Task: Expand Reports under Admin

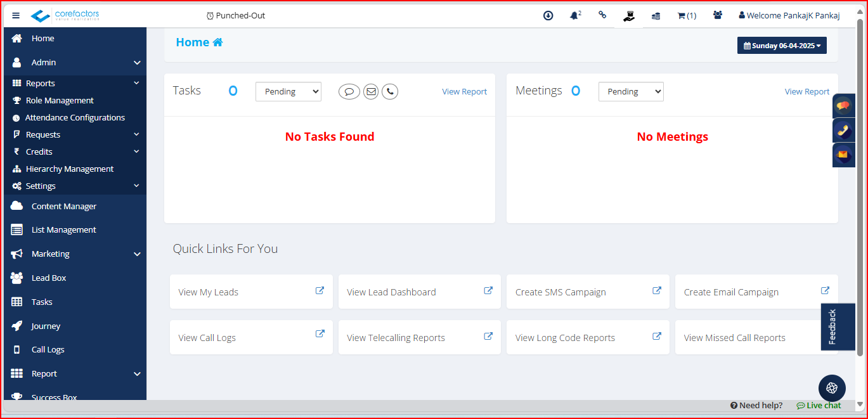Action: [75, 84]
